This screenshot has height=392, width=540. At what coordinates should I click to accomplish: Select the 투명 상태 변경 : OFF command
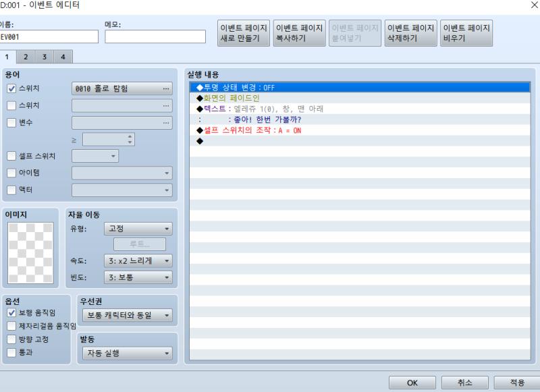pos(360,88)
